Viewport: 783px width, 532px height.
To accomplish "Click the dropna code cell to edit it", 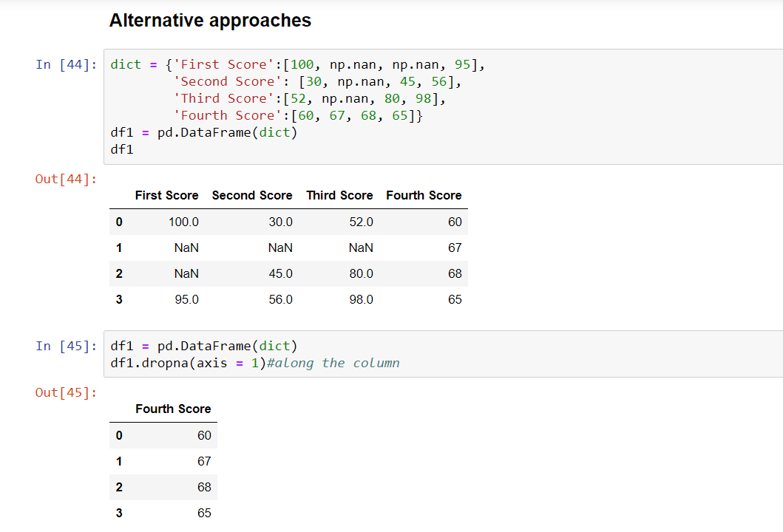I will [x=222, y=353].
